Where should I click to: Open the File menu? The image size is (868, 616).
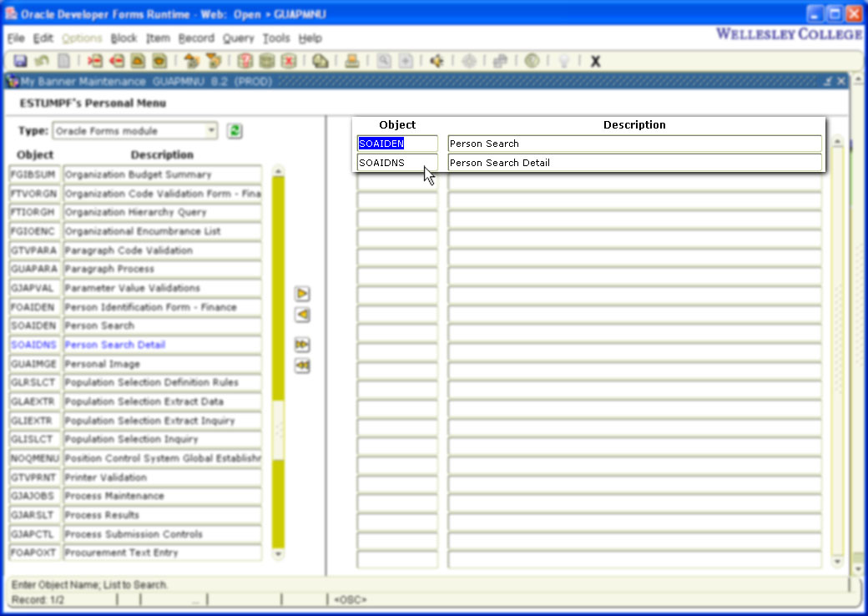[16, 38]
